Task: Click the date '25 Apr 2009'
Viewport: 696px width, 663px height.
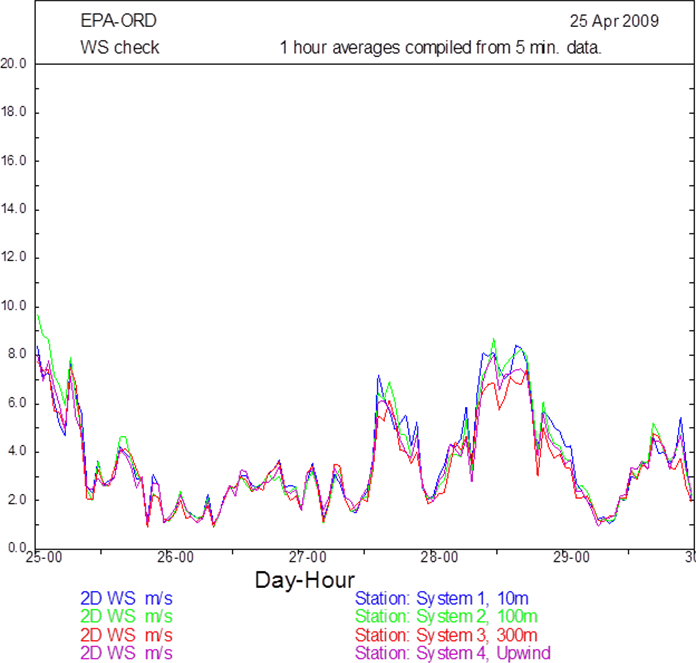Action: 614,21
